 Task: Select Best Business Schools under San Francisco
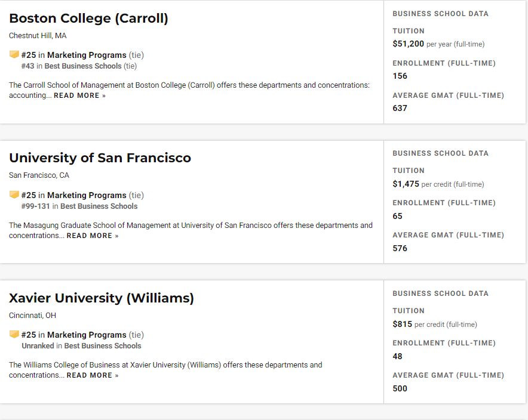click(x=99, y=206)
